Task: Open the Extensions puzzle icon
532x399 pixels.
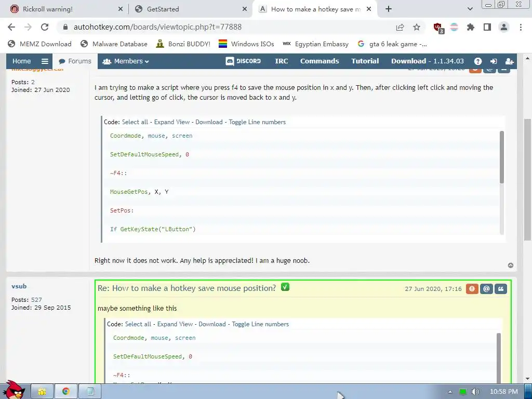Action: (x=471, y=27)
